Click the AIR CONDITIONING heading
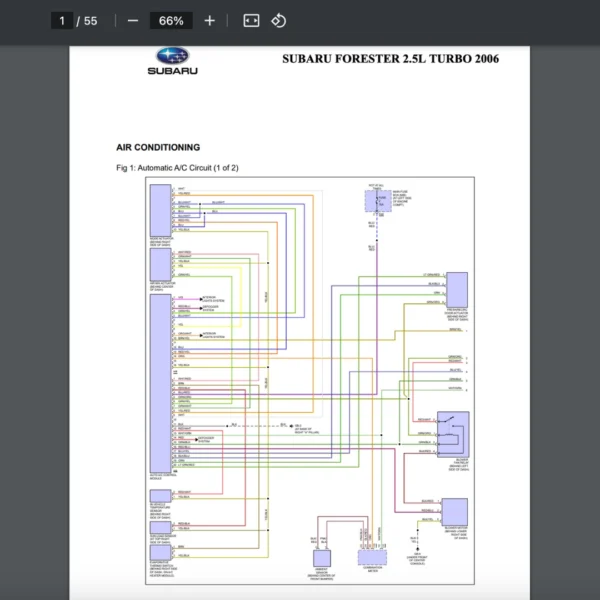The height and width of the screenshot is (600, 600). pyautogui.click(x=158, y=147)
